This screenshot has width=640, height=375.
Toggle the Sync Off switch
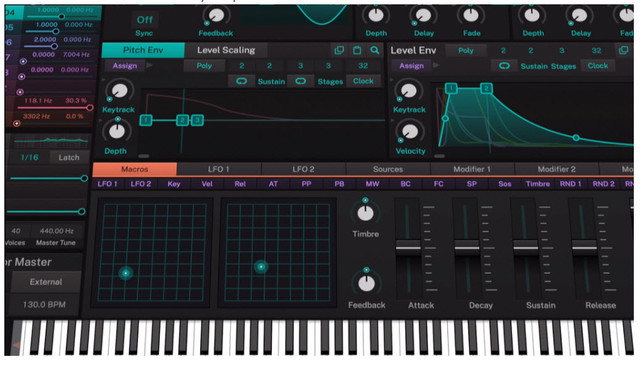[x=145, y=20]
